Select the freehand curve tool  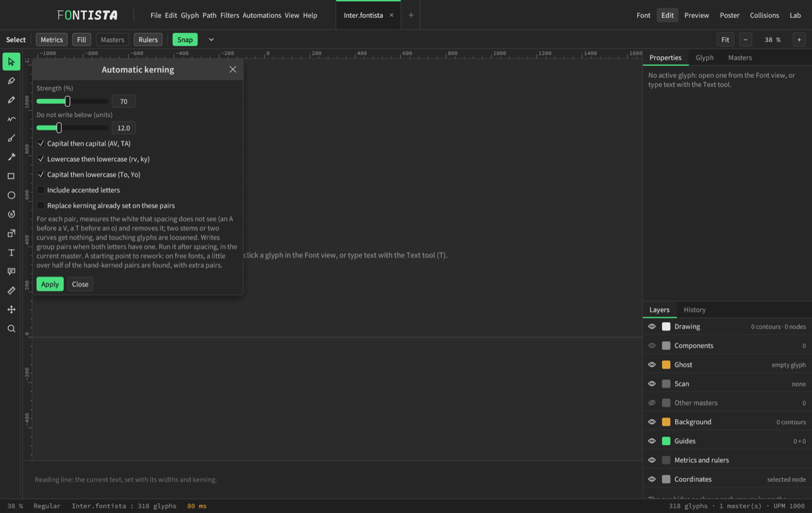pos(11,119)
